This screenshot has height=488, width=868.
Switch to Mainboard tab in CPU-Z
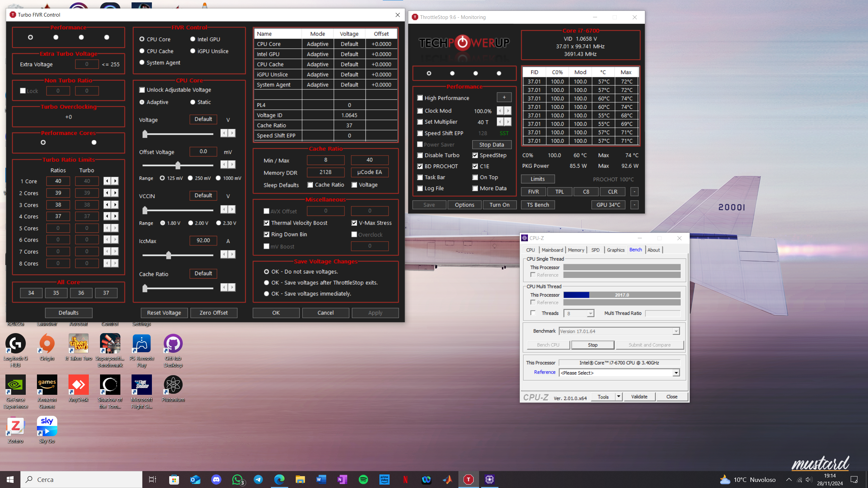coord(552,250)
